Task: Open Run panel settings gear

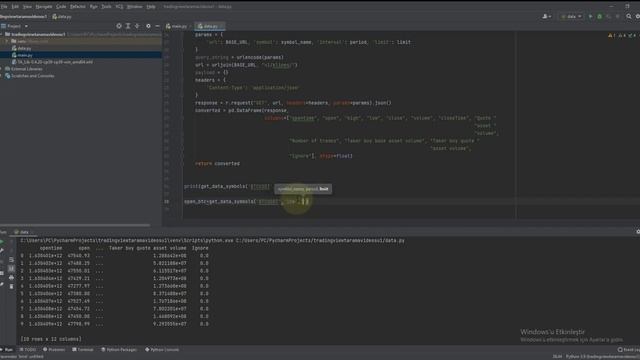Action: pyautogui.click(x=638, y=232)
